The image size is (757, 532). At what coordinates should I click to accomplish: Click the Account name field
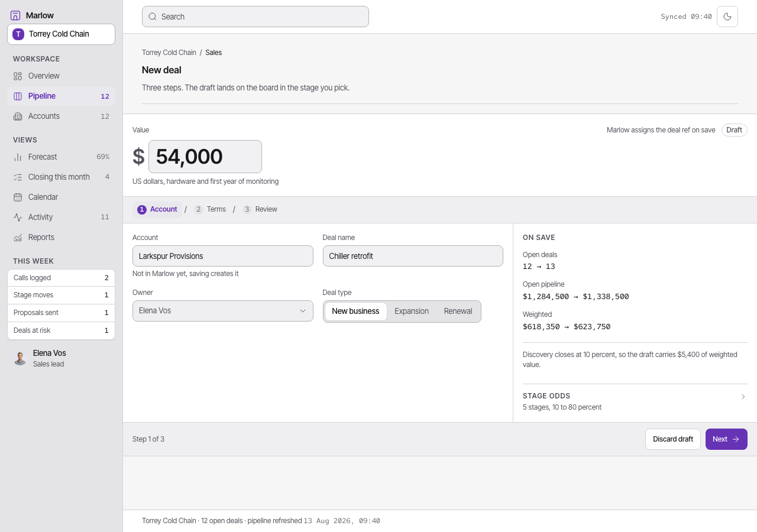223,256
